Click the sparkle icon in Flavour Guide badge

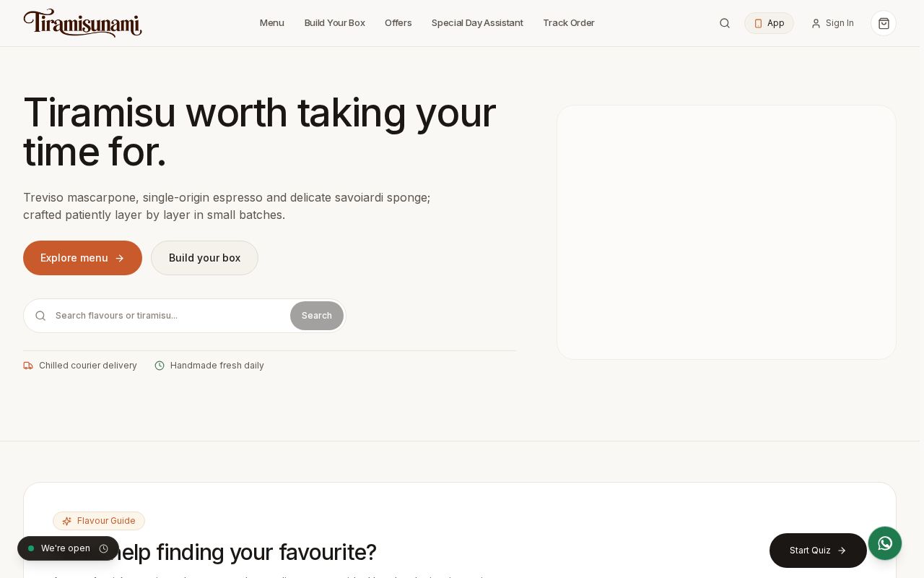tap(67, 521)
